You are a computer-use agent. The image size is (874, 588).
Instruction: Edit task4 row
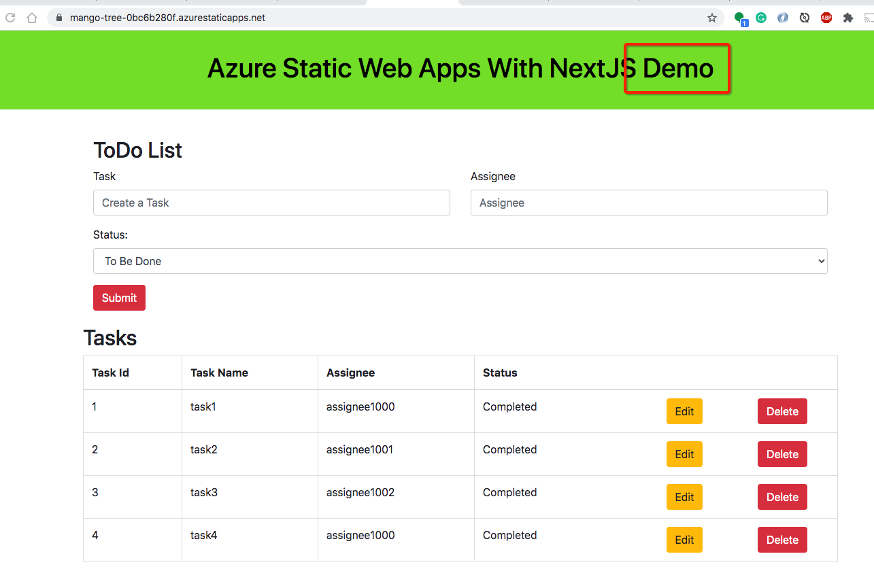[x=684, y=540]
